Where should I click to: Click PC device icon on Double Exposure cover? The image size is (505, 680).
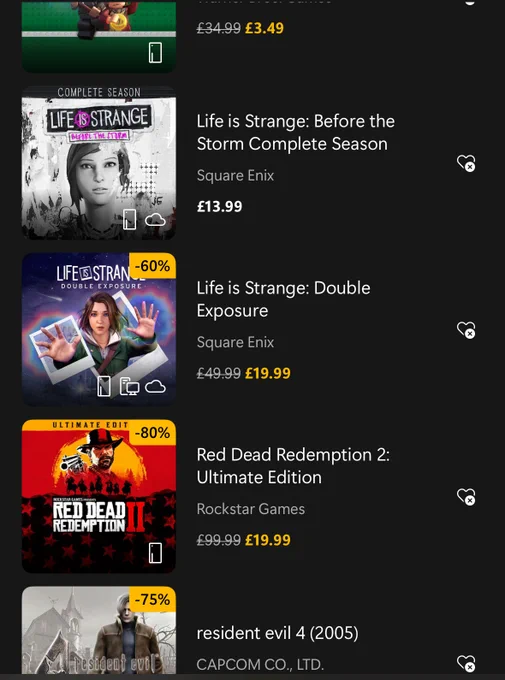[129, 386]
